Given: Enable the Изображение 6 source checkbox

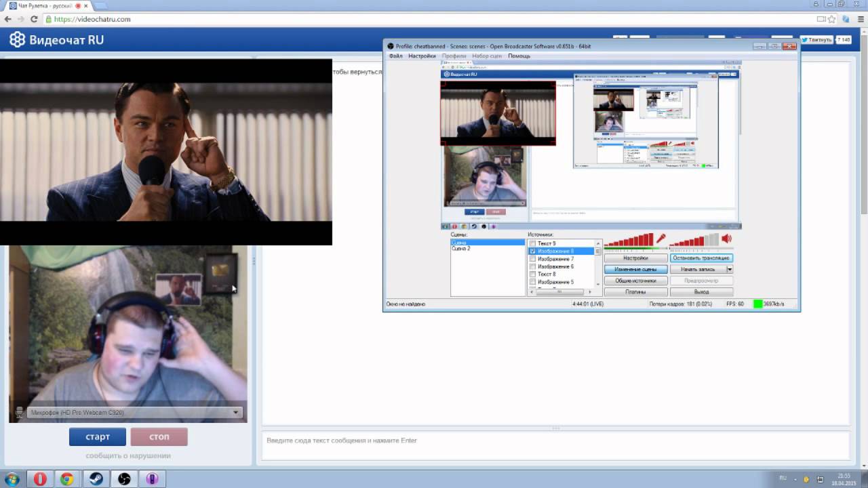Looking at the screenshot, I should click(x=532, y=266).
